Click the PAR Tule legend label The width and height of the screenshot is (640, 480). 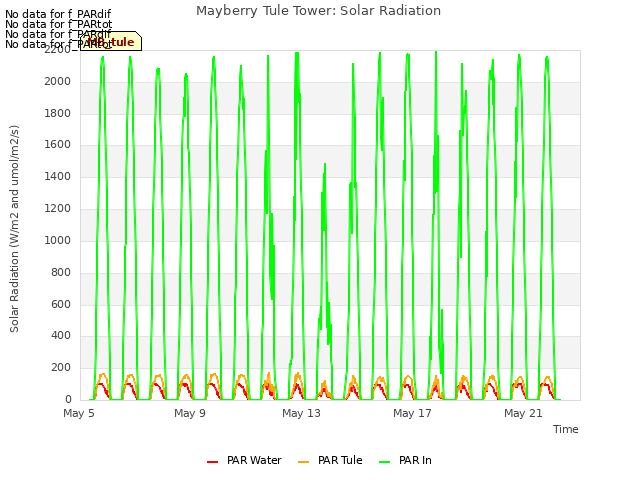(340, 460)
